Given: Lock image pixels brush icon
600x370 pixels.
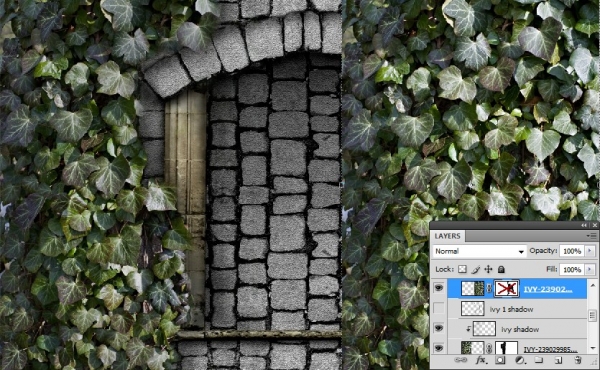Looking at the screenshot, I should (x=476, y=269).
